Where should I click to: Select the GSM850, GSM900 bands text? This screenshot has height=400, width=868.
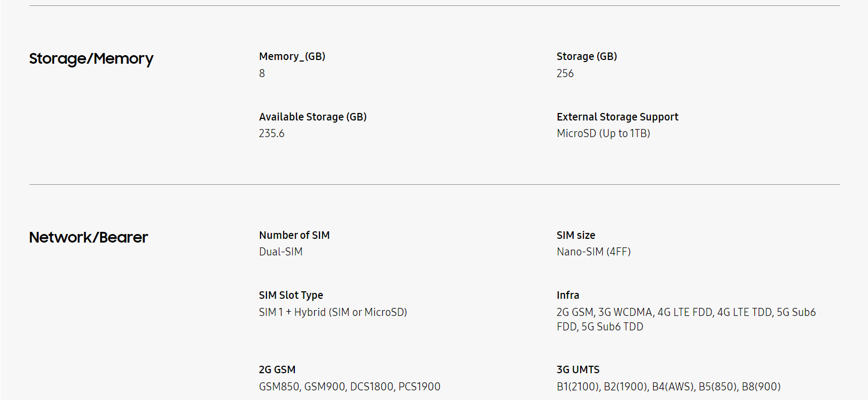pyautogui.click(x=350, y=387)
